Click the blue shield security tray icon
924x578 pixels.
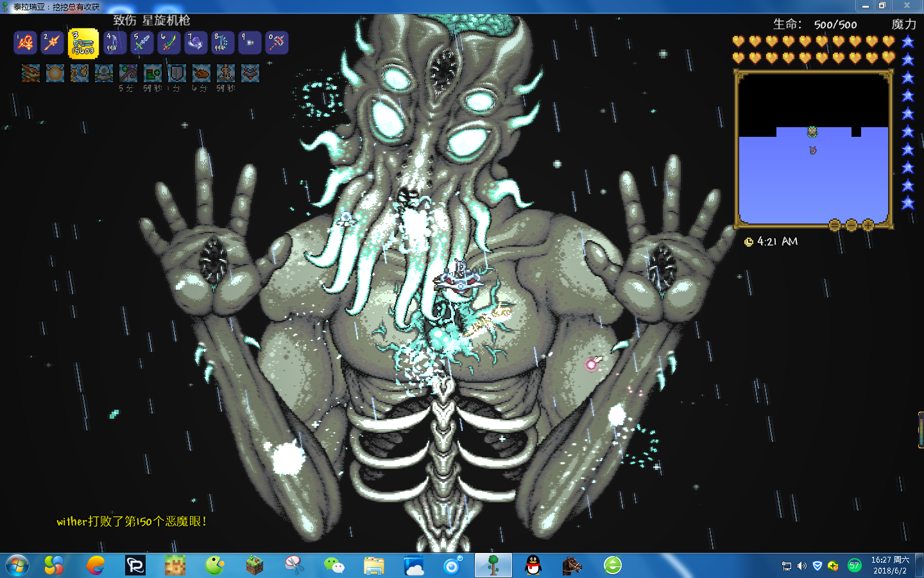tap(817, 566)
